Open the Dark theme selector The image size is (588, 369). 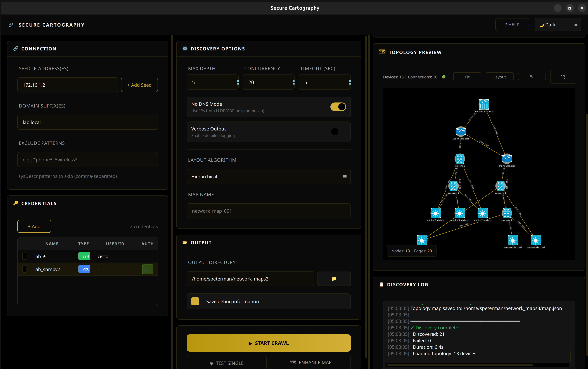(558, 24)
